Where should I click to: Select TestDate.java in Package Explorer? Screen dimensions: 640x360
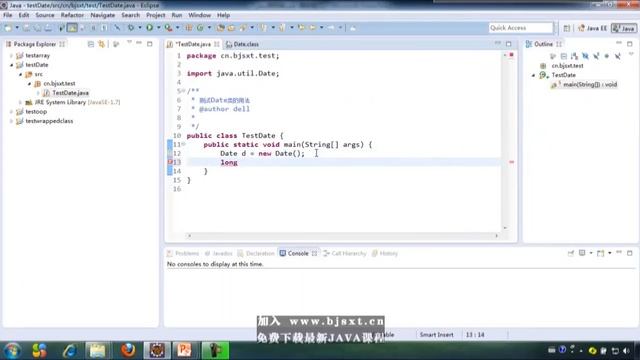tap(70, 93)
